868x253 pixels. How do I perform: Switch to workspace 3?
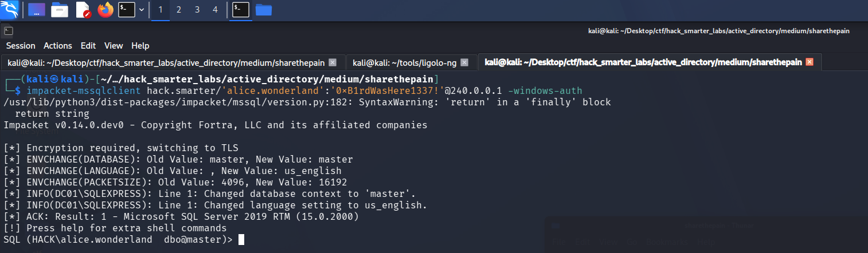tap(197, 10)
